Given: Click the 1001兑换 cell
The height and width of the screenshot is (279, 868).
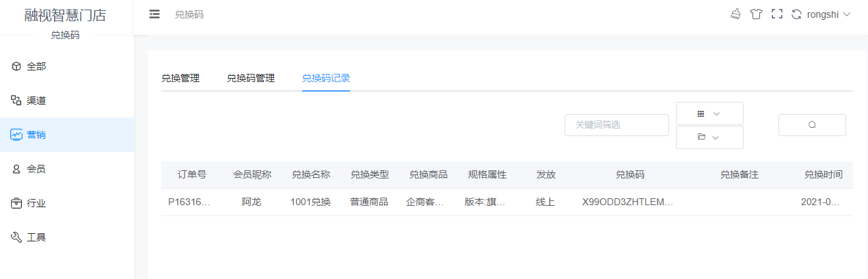Looking at the screenshot, I should [x=311, y=202].
